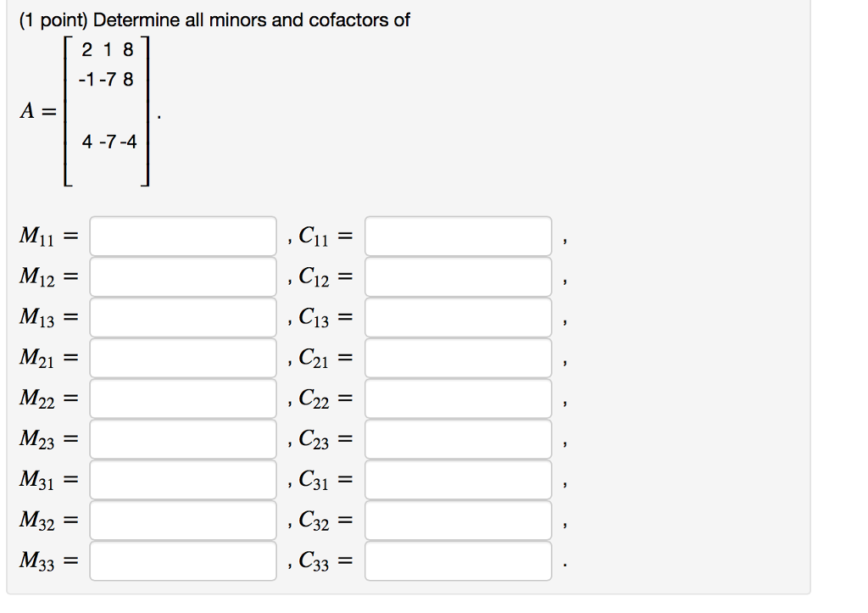Click the first row of matrix A
The height and width of the screenshot is (613, 868).
coord(108,50)
